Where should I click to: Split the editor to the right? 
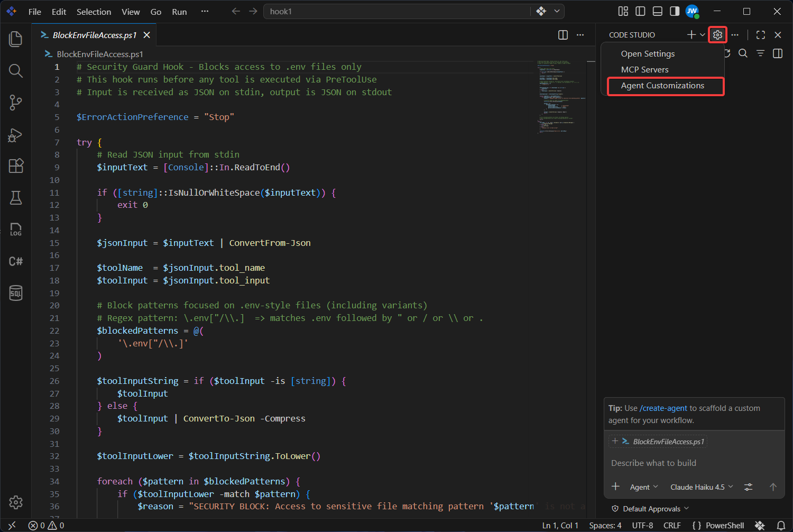click(563, 35)
